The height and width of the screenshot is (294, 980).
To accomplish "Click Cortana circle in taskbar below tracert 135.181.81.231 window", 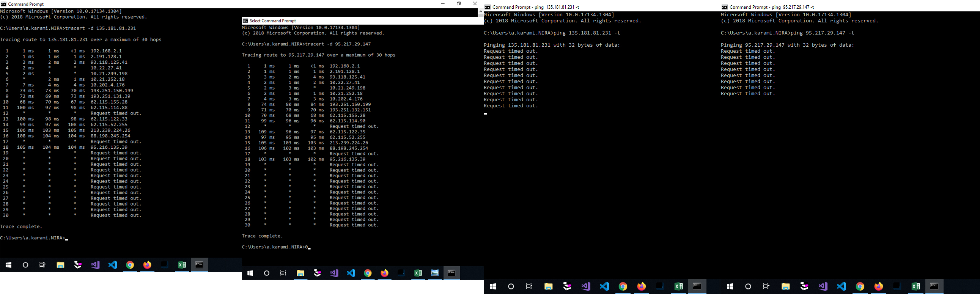I will coord(25,265).
